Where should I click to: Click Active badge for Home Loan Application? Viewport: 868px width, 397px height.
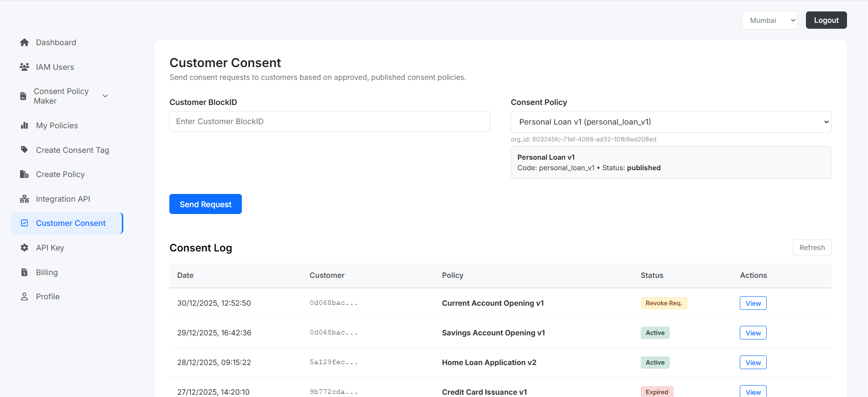click(x=655, y=362)
